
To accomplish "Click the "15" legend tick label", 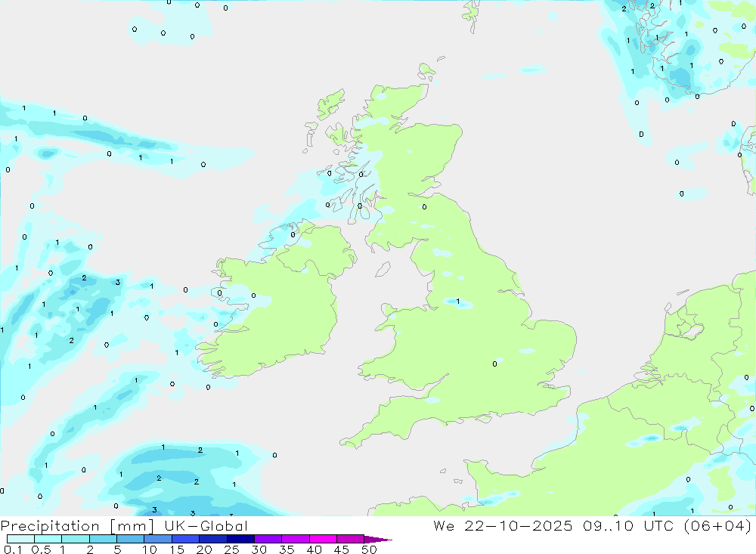I will (177, 549).
